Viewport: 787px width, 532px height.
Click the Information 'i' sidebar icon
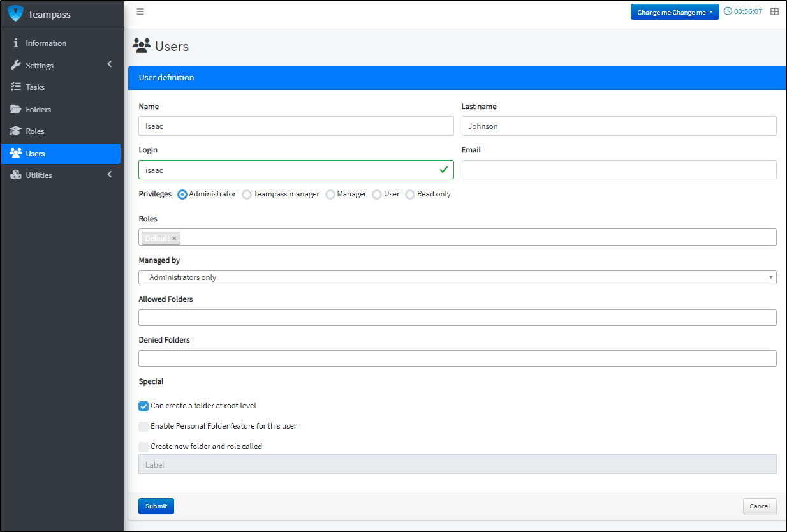[16, 43]
